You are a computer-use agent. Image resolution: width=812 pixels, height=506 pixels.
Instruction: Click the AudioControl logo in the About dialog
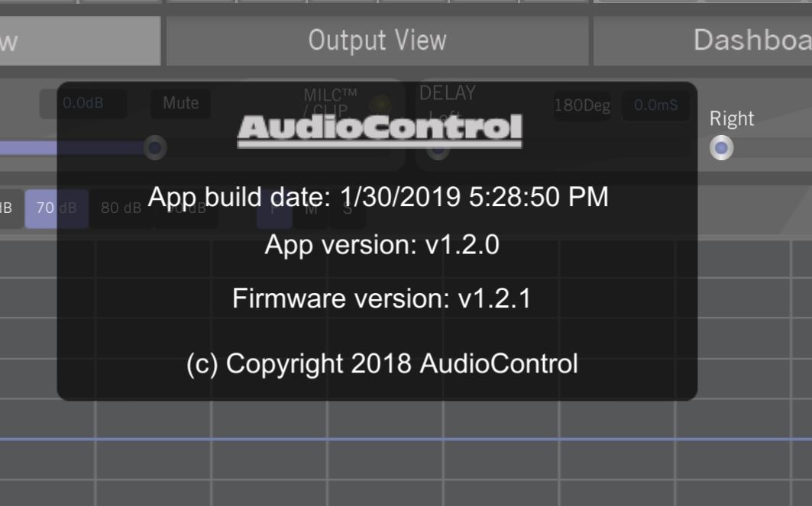[380, 131]
